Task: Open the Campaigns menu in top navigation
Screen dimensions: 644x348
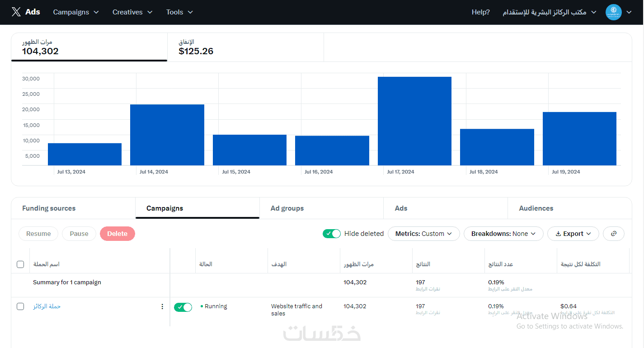Action: pos(76,12)
